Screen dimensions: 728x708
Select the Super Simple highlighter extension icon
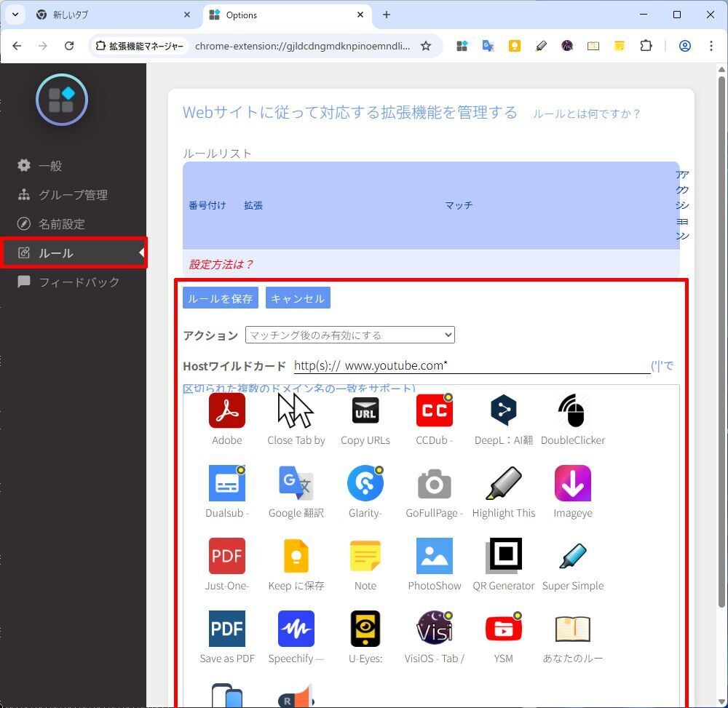point(572,556)
